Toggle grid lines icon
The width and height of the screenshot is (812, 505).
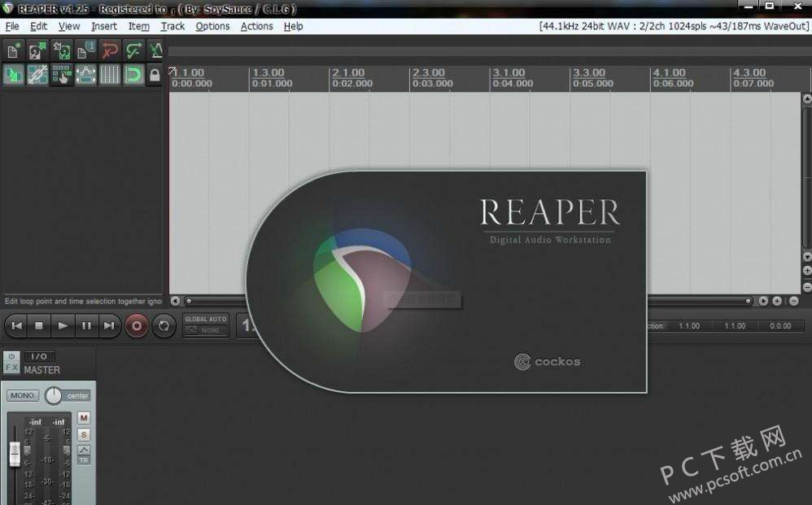coord(109,75)
